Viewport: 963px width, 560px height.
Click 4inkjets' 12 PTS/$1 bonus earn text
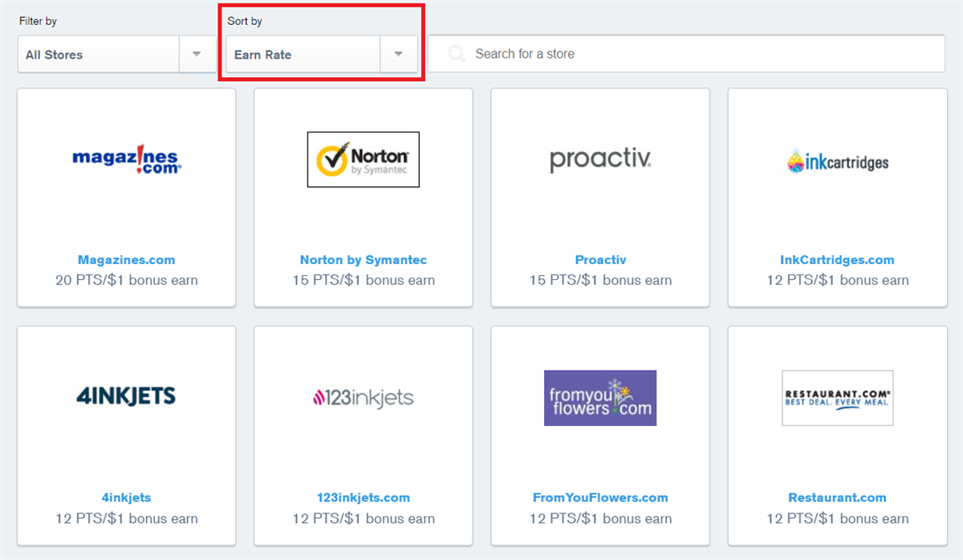pos(127,518)
